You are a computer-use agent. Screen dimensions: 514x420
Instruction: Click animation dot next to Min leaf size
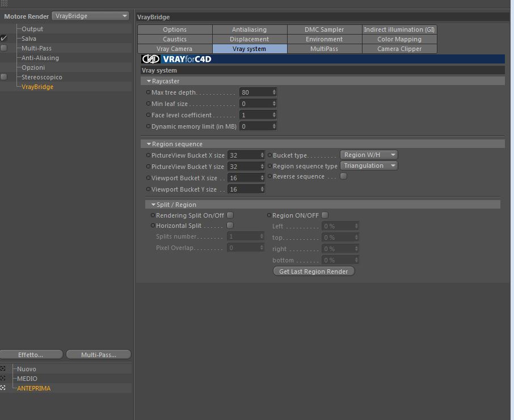tap(148, 104)
